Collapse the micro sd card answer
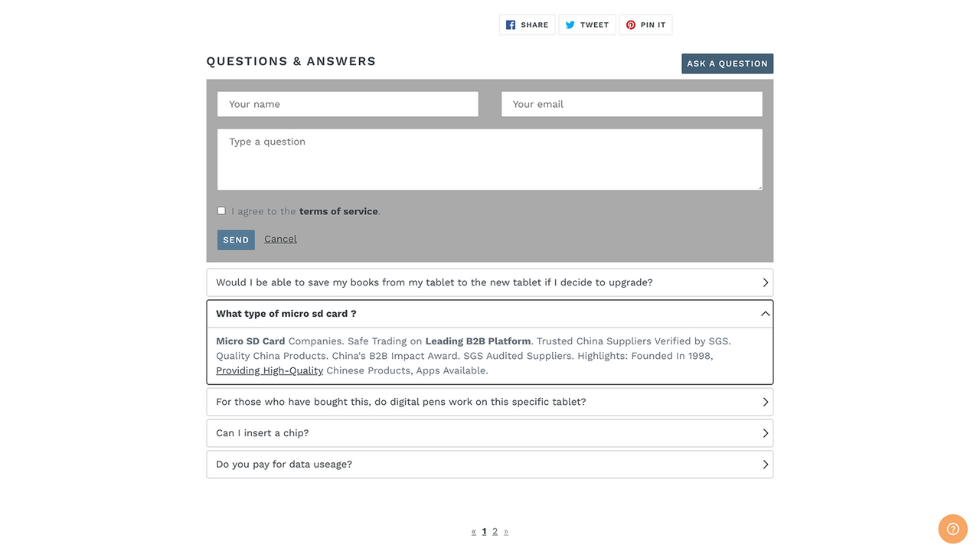 point(490,313)
